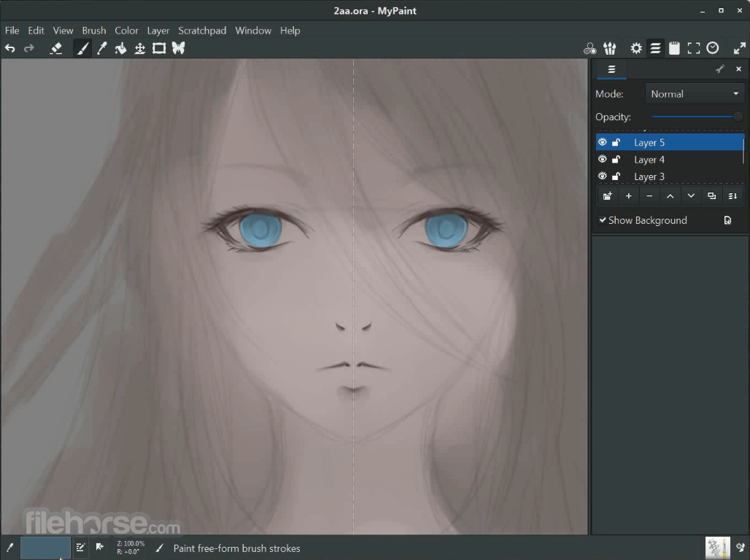Select the Layer 3 row
Viewport: 750px width, 560px height.
670,176
